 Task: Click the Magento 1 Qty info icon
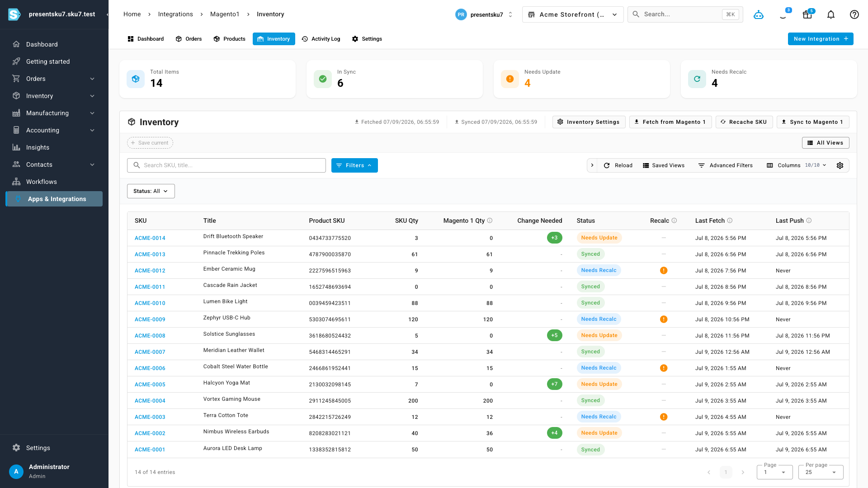point(490,221)
